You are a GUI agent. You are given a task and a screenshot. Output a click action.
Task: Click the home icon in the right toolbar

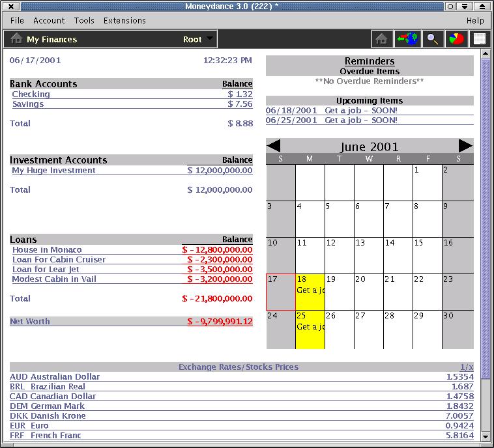(383, 39)
